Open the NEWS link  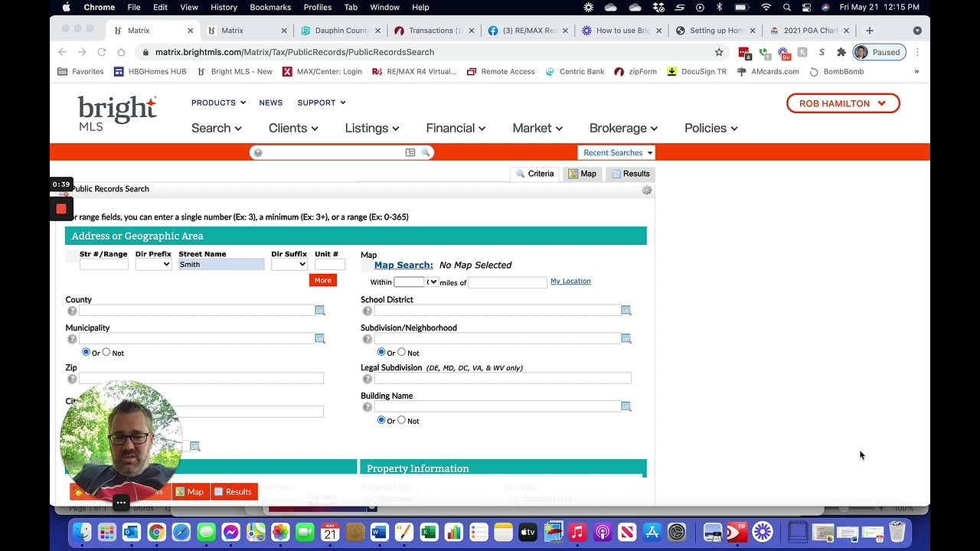(271, 103)
